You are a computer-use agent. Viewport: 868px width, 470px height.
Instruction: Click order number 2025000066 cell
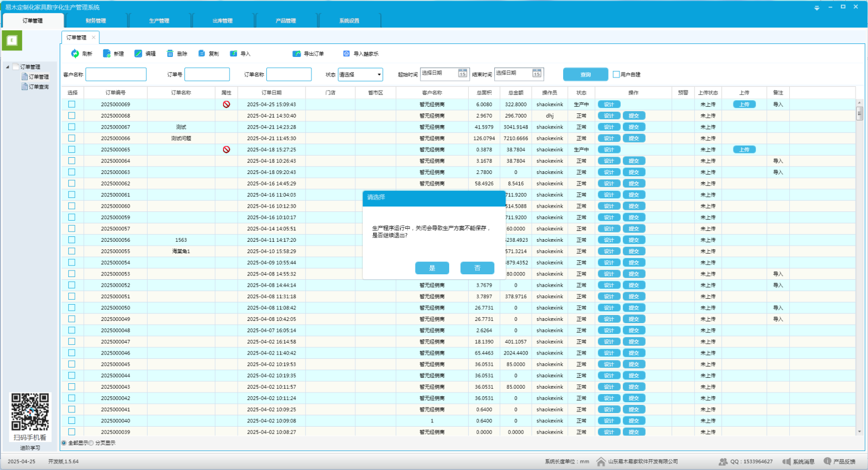tap(116, 138)
